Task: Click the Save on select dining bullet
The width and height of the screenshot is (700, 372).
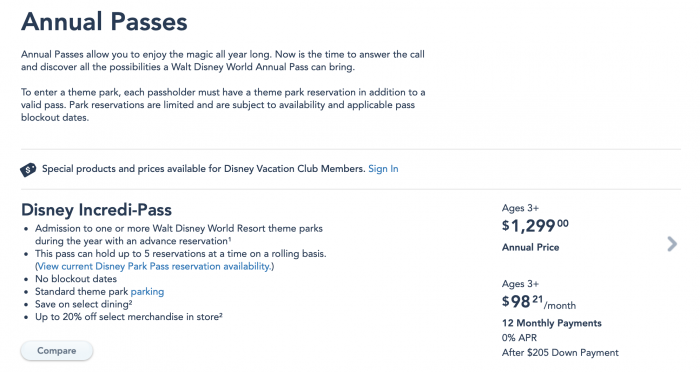Action: [83, 304]
